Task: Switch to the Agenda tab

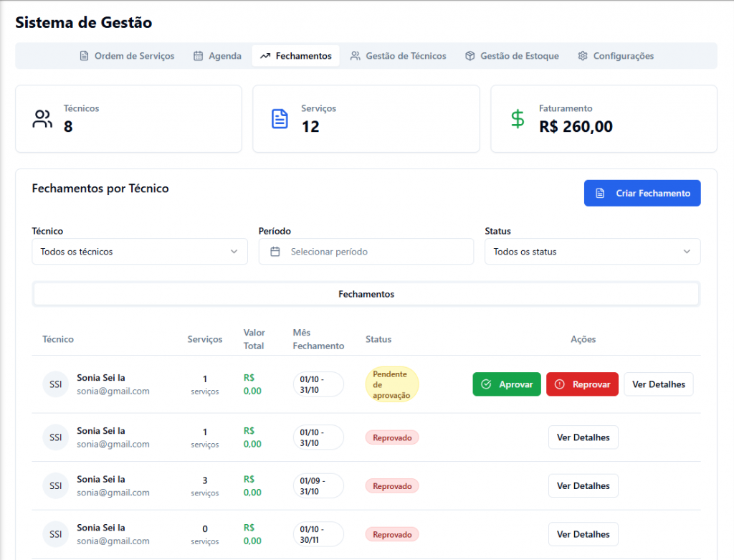Action: [218, 56]
